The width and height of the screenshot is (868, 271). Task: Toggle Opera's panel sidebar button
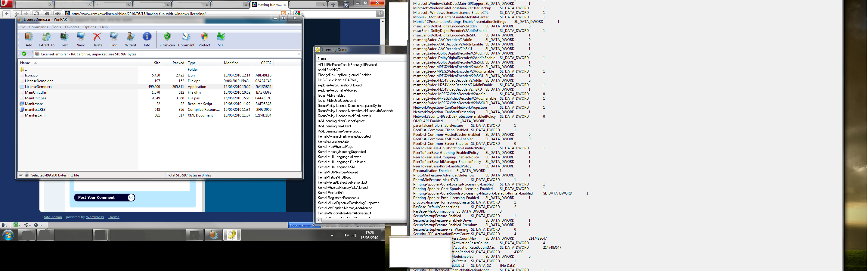click(5, 225)
